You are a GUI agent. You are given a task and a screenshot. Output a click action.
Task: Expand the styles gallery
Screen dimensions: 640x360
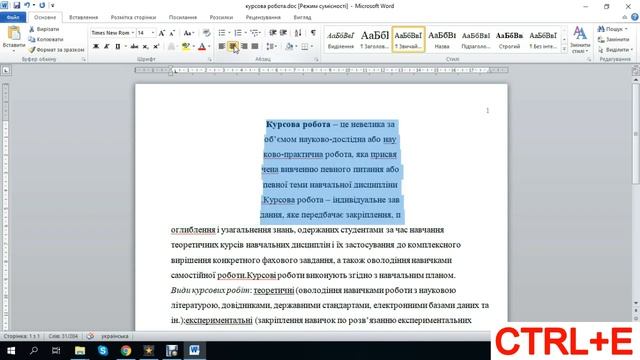[564, 49]
